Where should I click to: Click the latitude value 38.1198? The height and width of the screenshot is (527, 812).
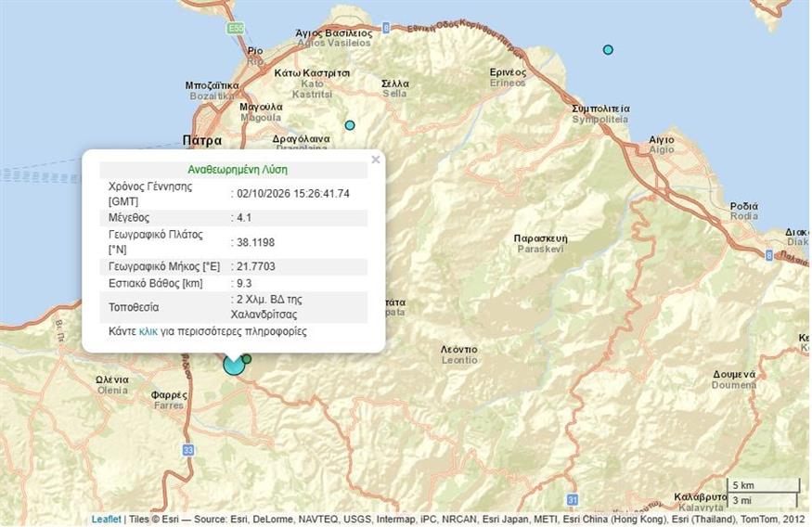coord(256,242)
